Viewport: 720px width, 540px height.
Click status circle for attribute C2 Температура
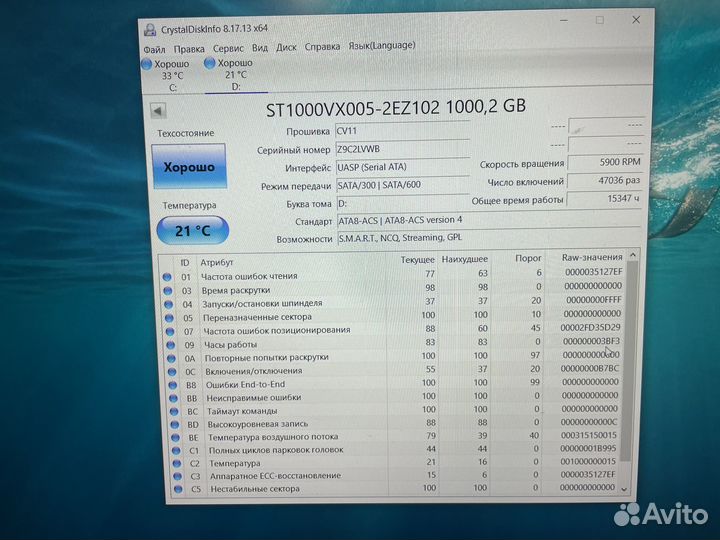[177, 464]
